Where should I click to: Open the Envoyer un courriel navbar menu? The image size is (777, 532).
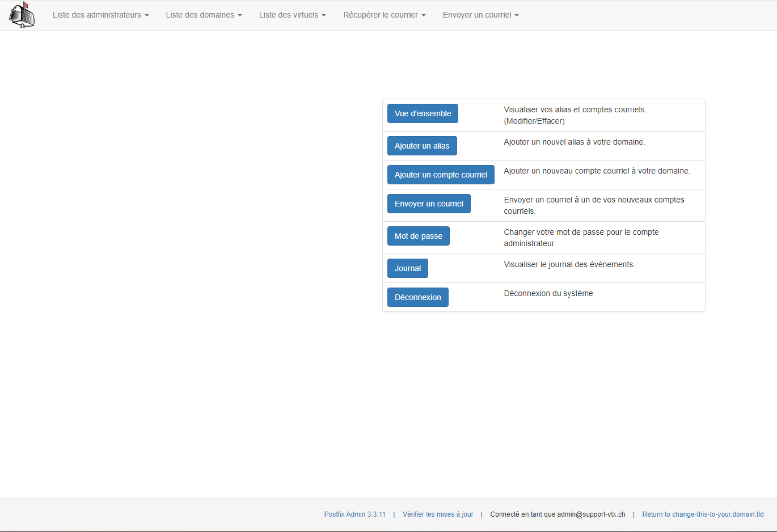coord(481,15)
